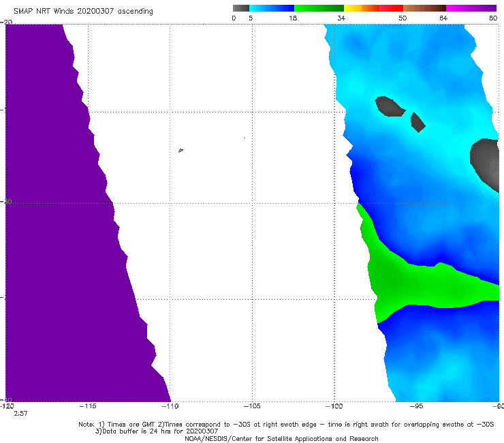This screenshot has height=443, width=504.
Task: Click the cyan-blue 5-18 segment of the color bar
Action: pos(272,8)
